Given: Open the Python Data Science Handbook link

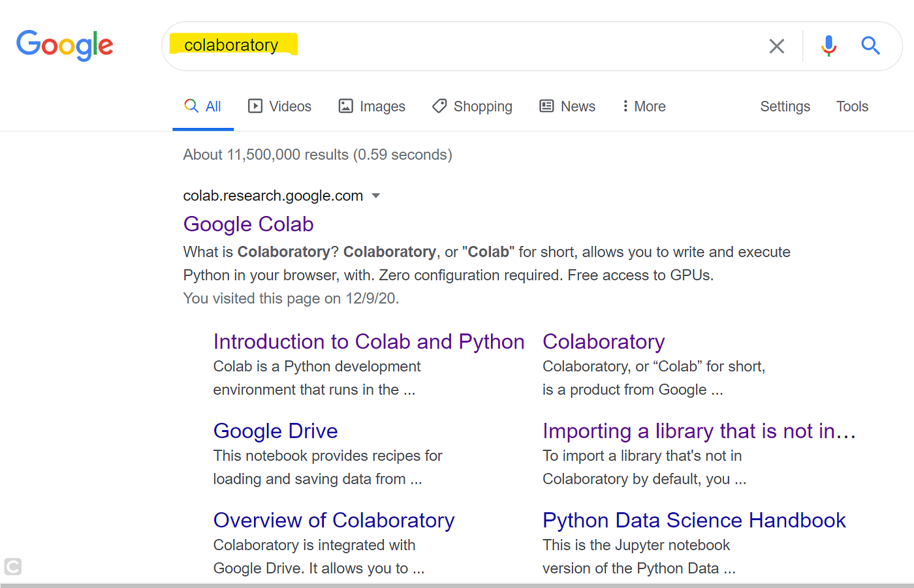Looking at the screenshot, I should [x=694, y=520].
